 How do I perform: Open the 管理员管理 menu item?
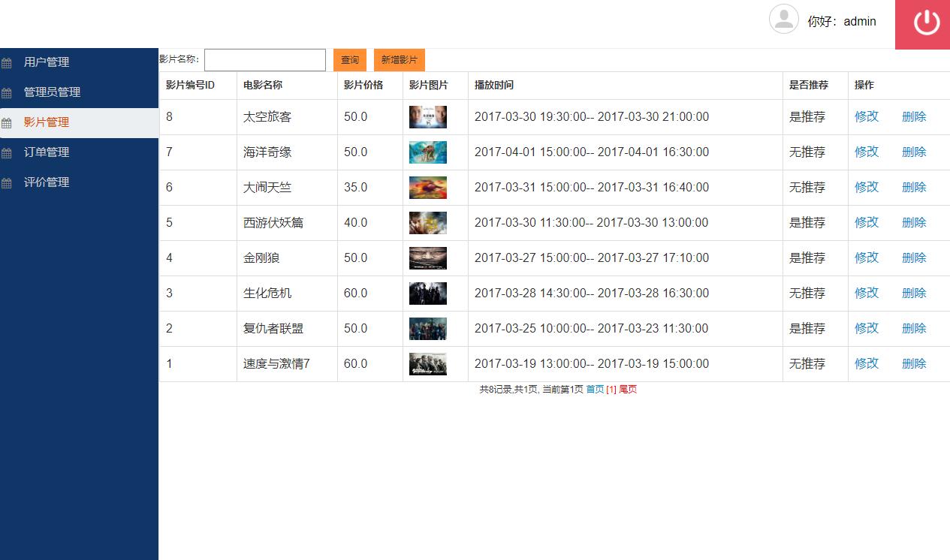(79, 92)
